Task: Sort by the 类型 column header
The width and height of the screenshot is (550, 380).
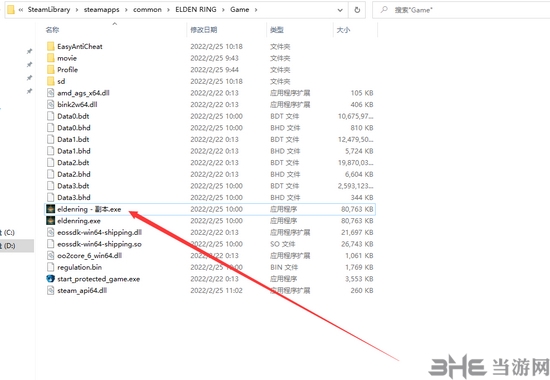Action: coord(277,30)
